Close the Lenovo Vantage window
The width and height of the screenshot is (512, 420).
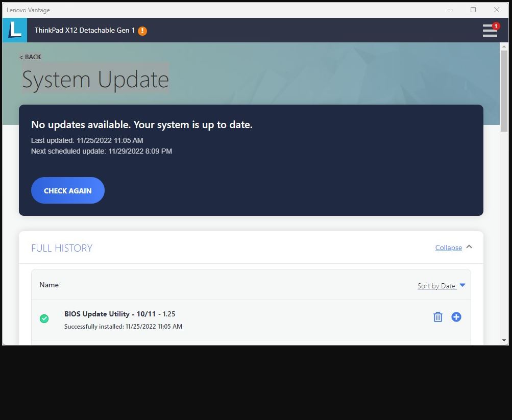pyautogui.click(x=497, y=10)
